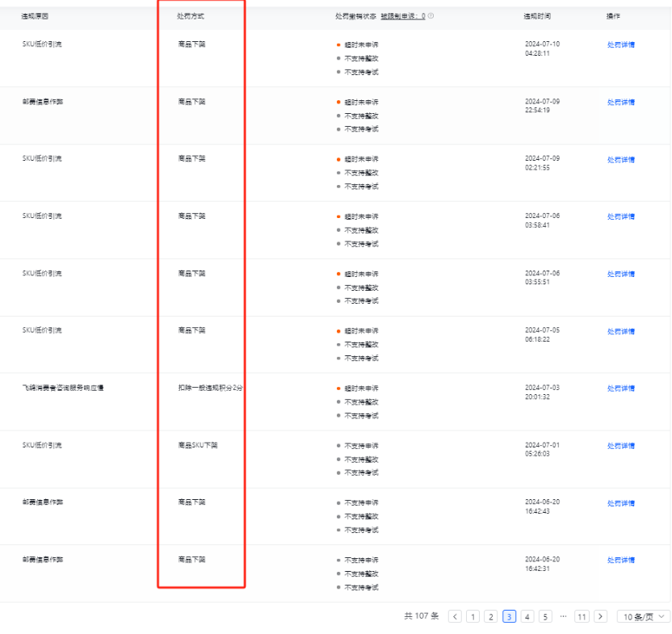The width and height of the screenshot is (672, 634).
Task: Open 处罚详情 for the 2024-07-10 04:28:11 violation
Action: point(621,45)
